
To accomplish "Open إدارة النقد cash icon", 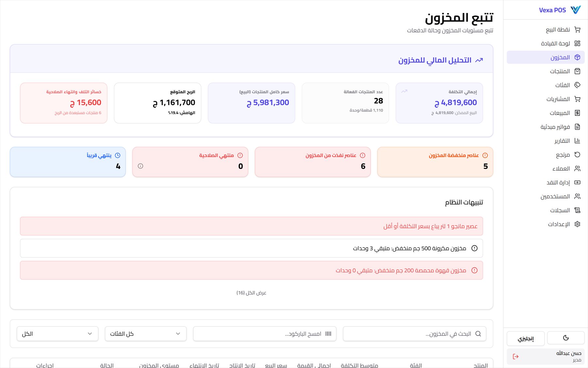I will pos(577,183).
